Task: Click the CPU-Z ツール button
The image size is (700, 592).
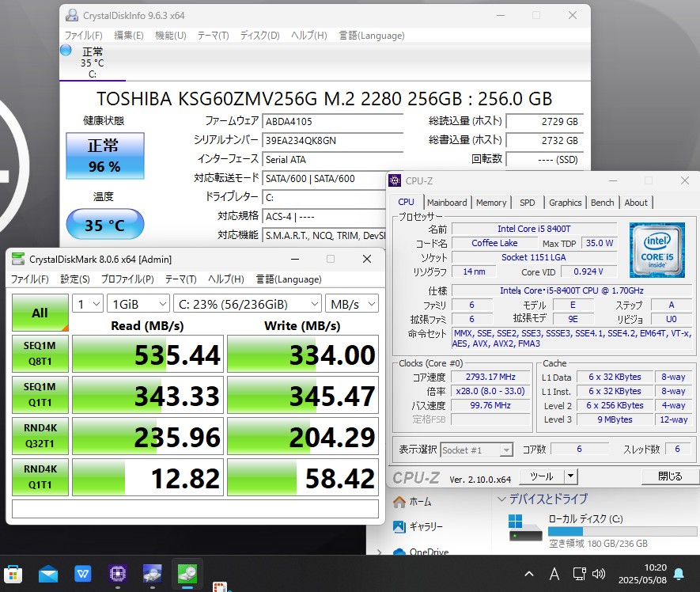Action: (542, 476)
